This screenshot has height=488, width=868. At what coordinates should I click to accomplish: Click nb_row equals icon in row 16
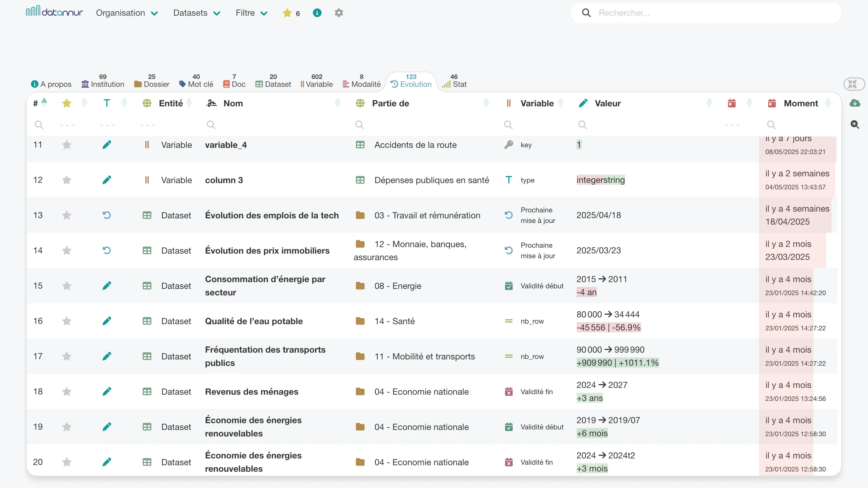[x=509, y=321]
